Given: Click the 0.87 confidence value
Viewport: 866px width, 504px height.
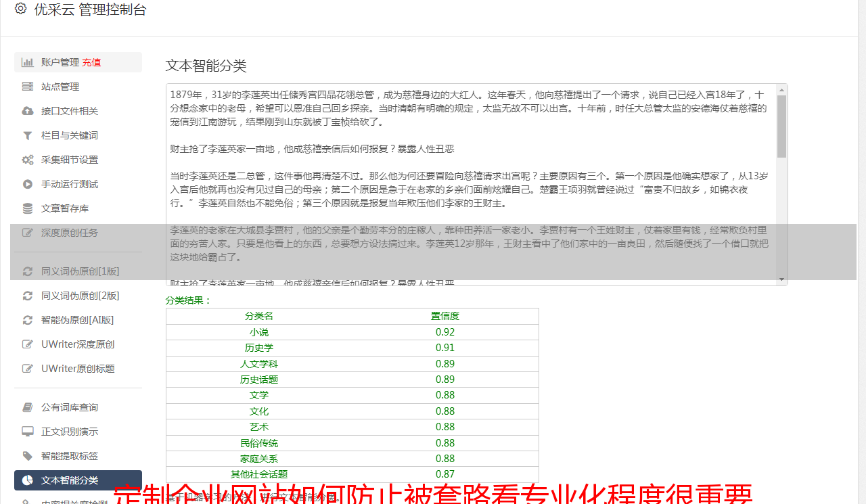Looking at the screenshot, I should coord(445,474).
